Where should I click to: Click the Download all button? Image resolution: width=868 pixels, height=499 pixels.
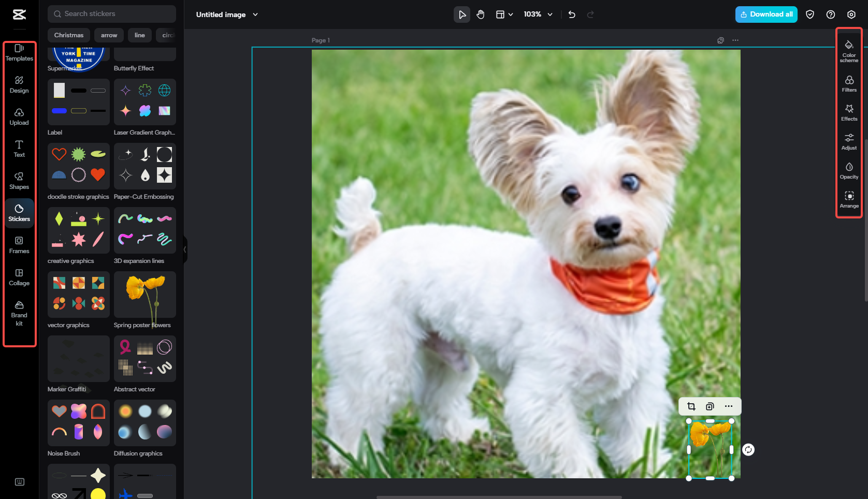coord(766,14)
